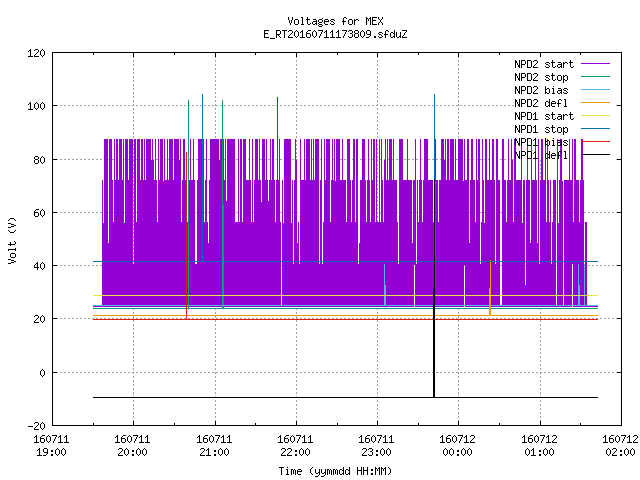The width and height of the screenshot is (640, 480).
Task: Click the y-axis tick value 120
Action: (x=36, y=53)
